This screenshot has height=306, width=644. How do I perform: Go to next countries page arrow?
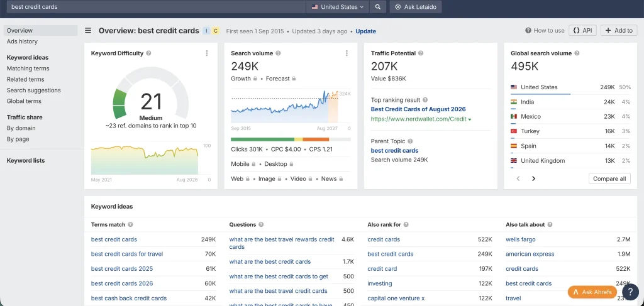533,178
